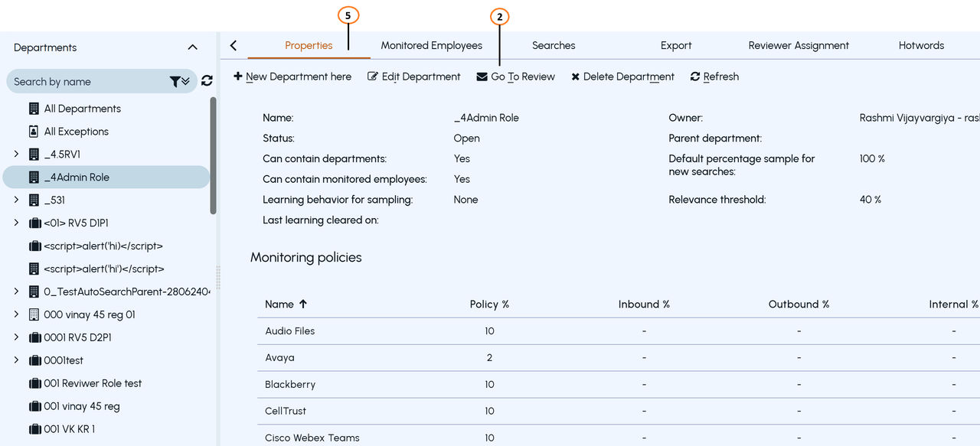980x446 pixels.
Task: Click the pencil icon of Edit Department
Action: (x=373, y=77)
